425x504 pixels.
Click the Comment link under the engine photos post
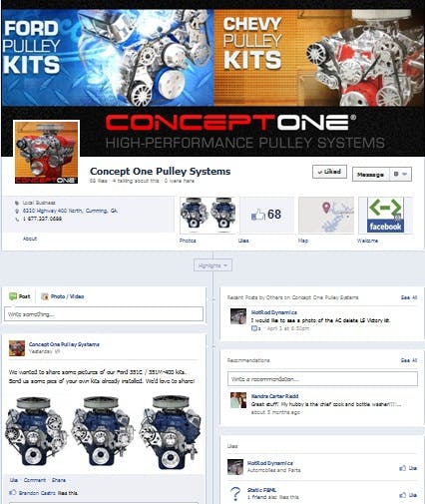coord(35,480)
